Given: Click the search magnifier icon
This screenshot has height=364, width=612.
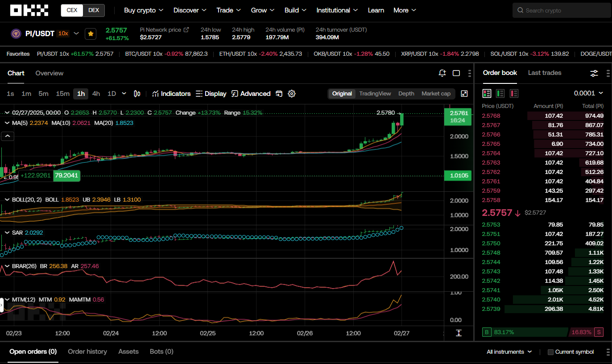Looking at the screenshot, I should [521, 10].
